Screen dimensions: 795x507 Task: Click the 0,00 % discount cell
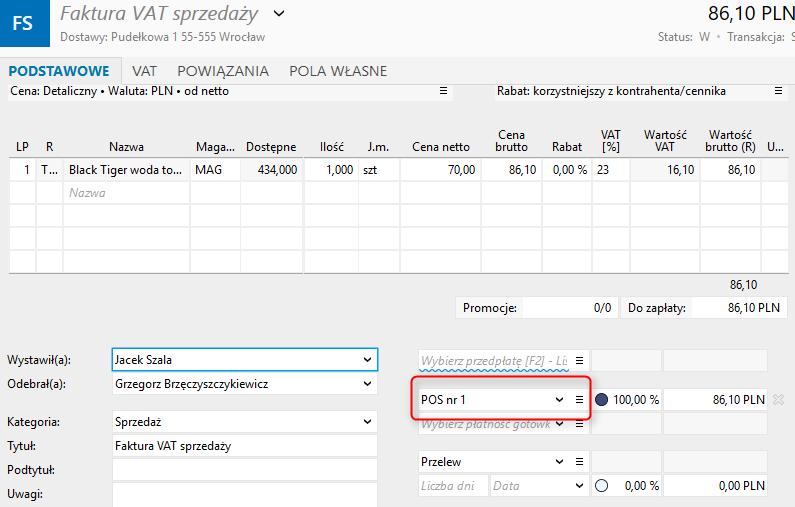[567, 170]
